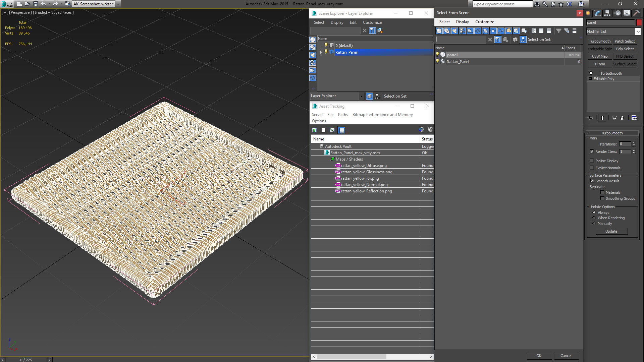The width and height of the screenshot is (644, 362).
Task: Enable Isoline Display checkbox
Action: (x=592, y=161)
